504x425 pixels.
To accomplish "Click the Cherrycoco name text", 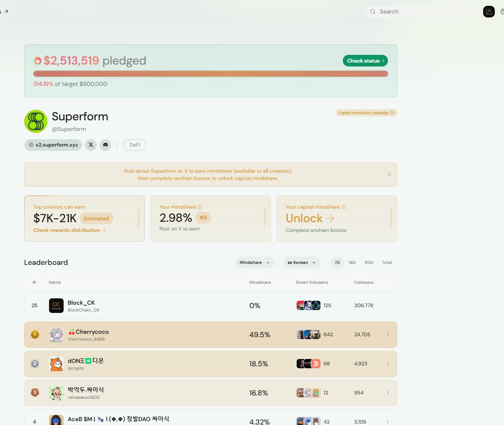I will click(92, 332).
